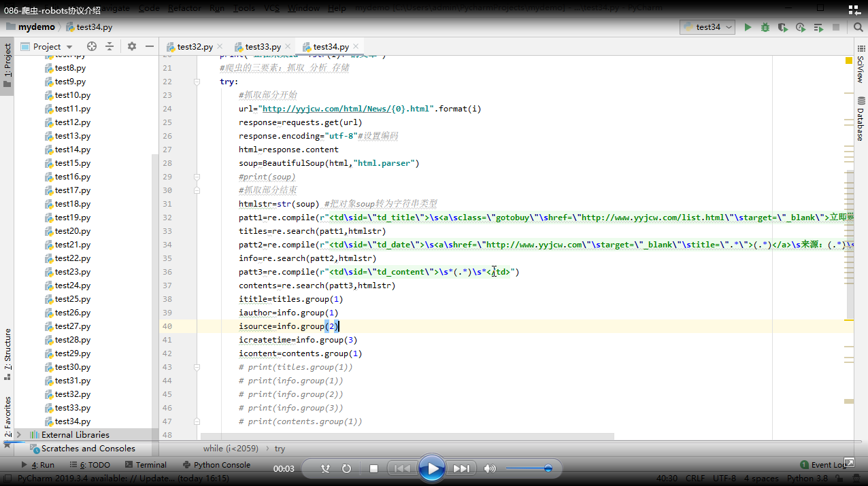Open the Event Log
This screenshot has width=868, height=486.
click(x=824, y=465)
